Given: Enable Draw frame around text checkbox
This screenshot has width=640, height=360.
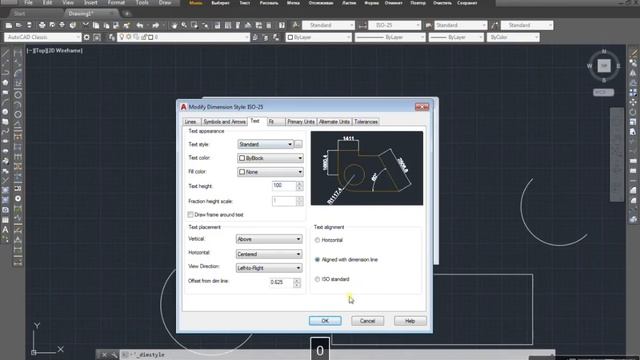Looking at the screenshot, I should tap(190, 215).
